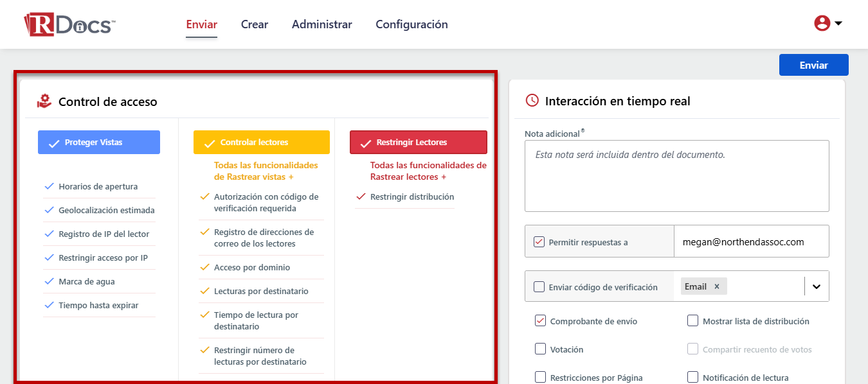Click the Control de acceso header icon

44,101
